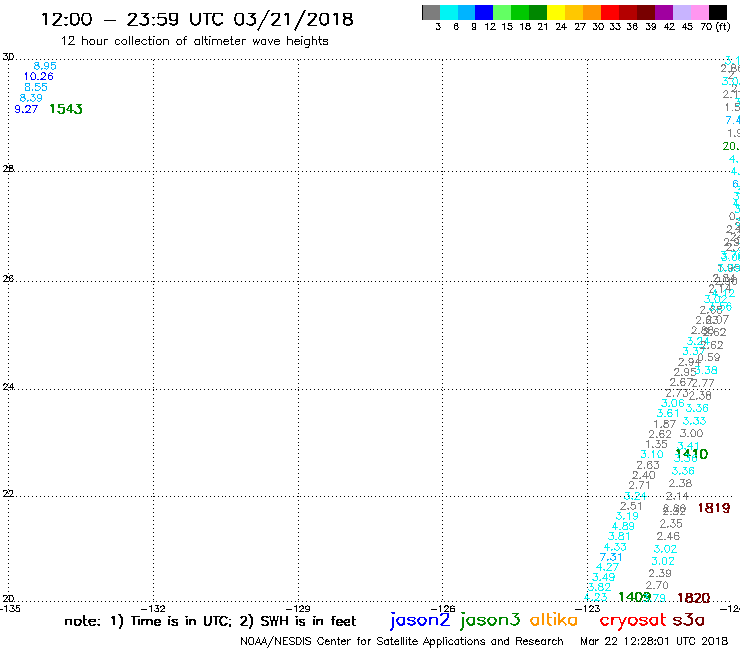Click the '-129' longitude axis label
The width and height of the screenshot is (740, 650).
click(298, 608)
